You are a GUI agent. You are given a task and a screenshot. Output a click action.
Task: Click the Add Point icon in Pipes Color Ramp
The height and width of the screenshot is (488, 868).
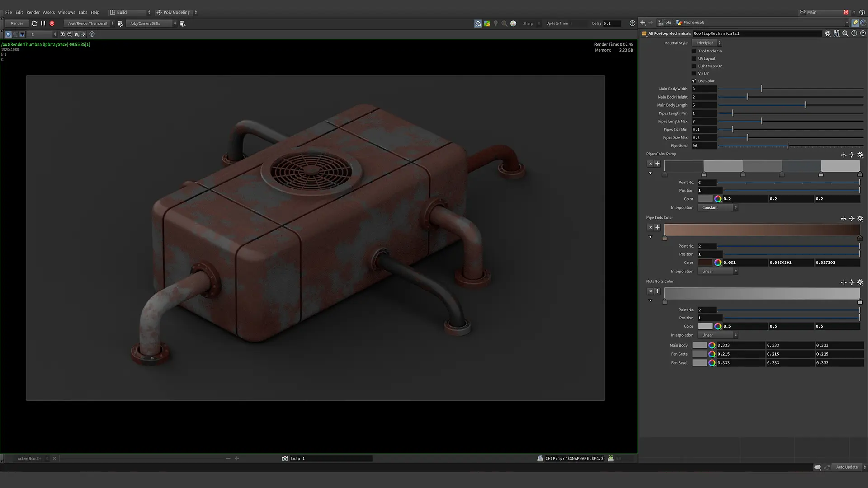[658, 164]
